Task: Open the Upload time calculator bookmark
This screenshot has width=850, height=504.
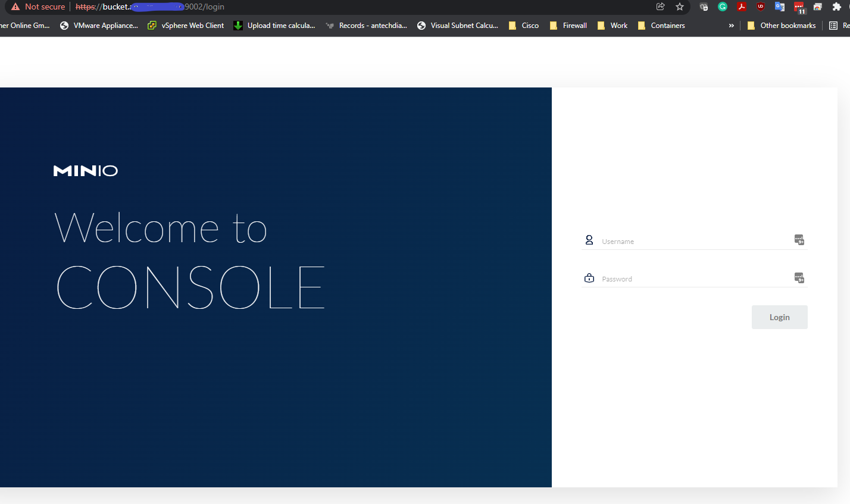Action: [274, 26]
